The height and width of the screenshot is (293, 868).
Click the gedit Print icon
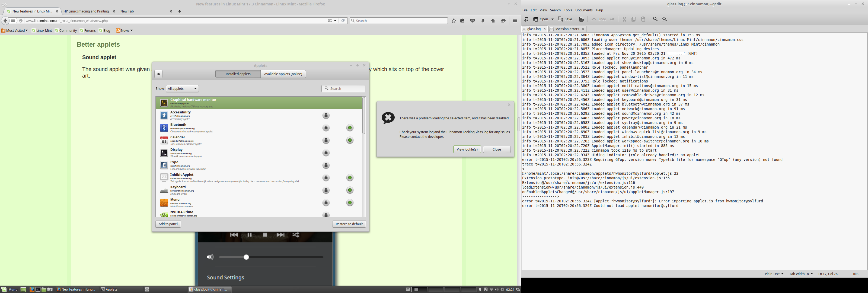(x=581, y=19)
